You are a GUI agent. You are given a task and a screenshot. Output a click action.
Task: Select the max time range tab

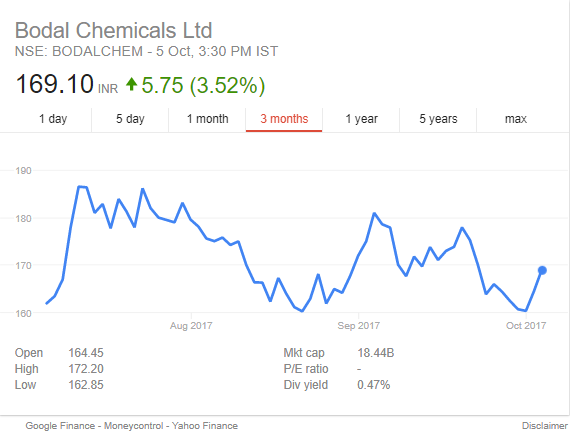point(515,119)
